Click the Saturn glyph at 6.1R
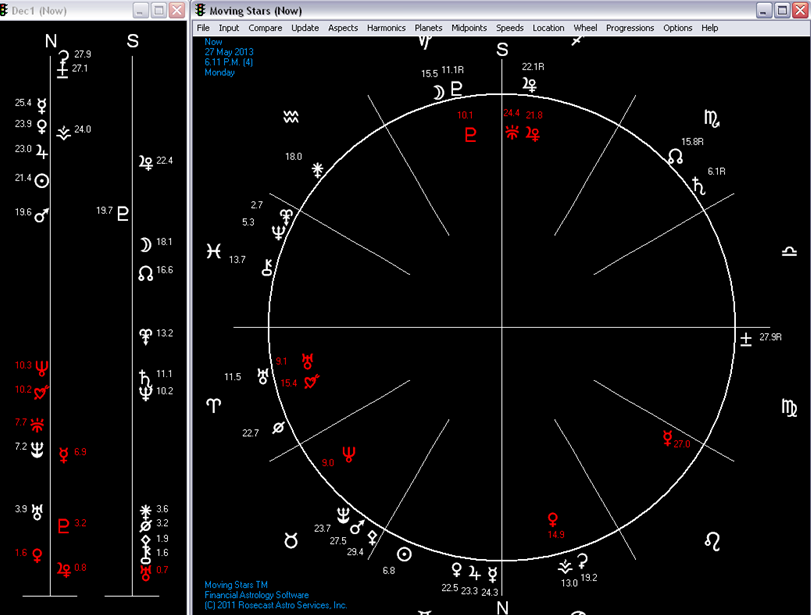The height and width of the screenshot is (615, 811). pos(699,185)
